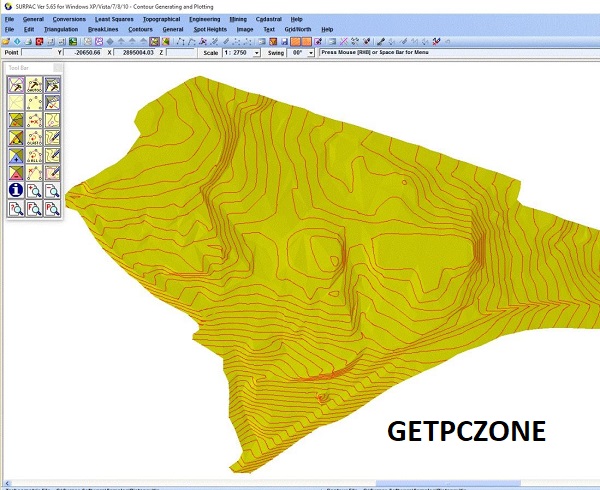Click the zoom previous 'P' magnifier icon

coord(52,208)
